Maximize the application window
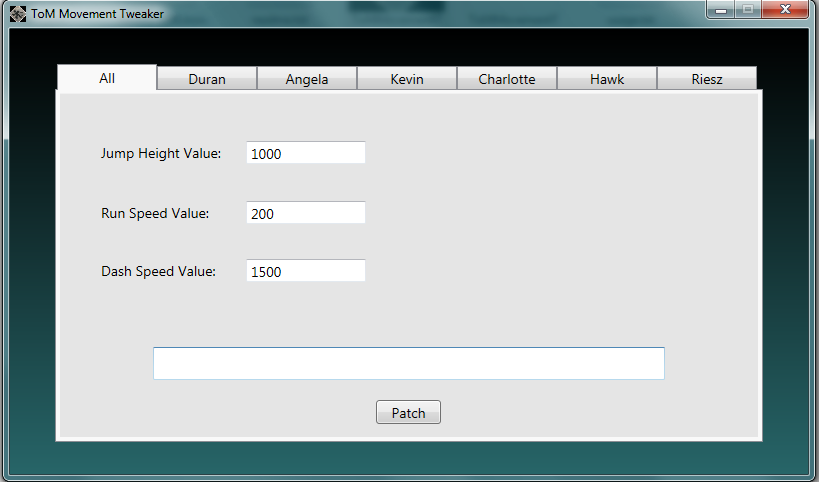 [747, 10]
